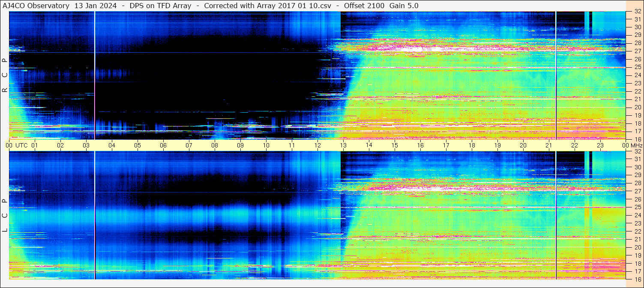Click the 23 hour label on time axis
Viewport: 644px width, 288px height.
click(600, 145)
